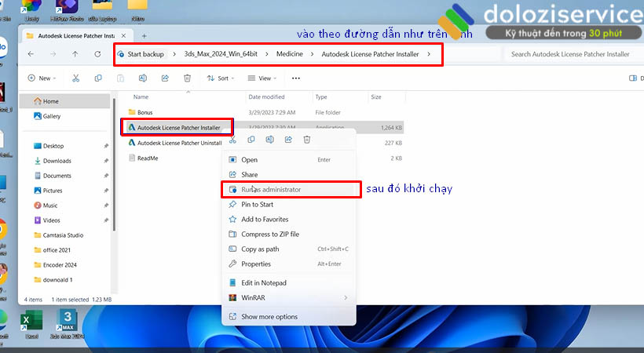Screen dimensions: 644x353
Task: Click the Search Autodesk License Patcher Installer field
Action: 569,54
